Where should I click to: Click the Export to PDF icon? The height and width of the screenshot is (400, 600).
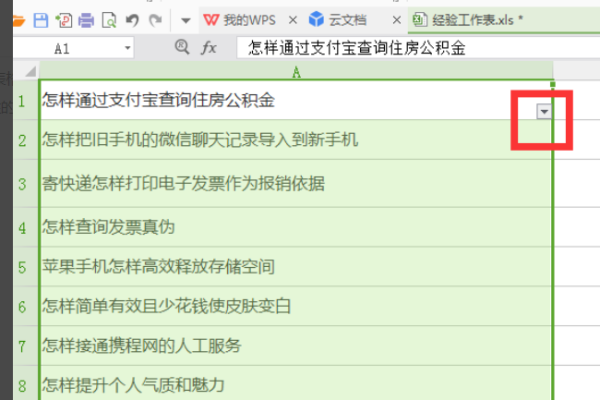[64, 20]
